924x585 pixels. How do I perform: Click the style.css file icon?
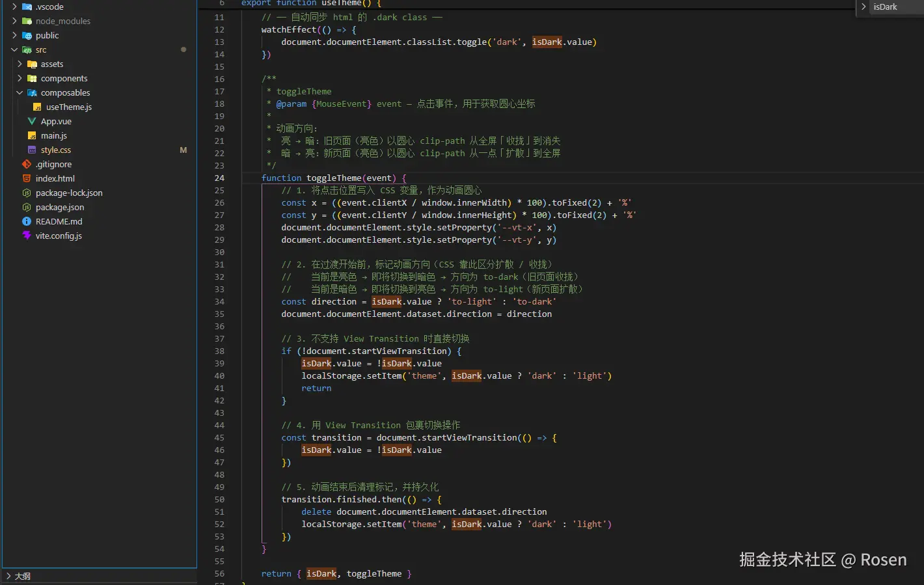pos(32,150)
